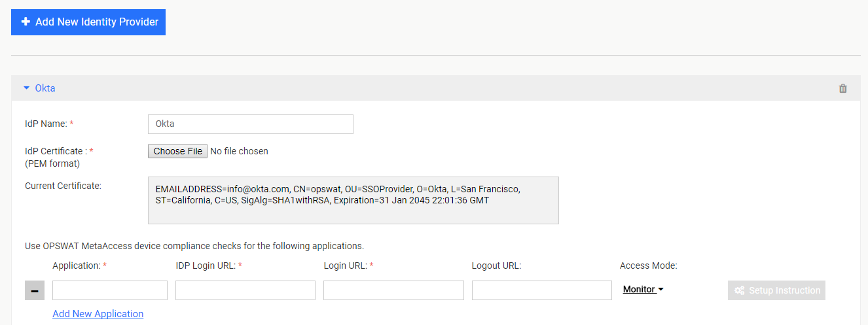Screen dimensions: 868x325
Task: Click the Logout URL input field
Action: pyautogui.click(x=541, y=290)
